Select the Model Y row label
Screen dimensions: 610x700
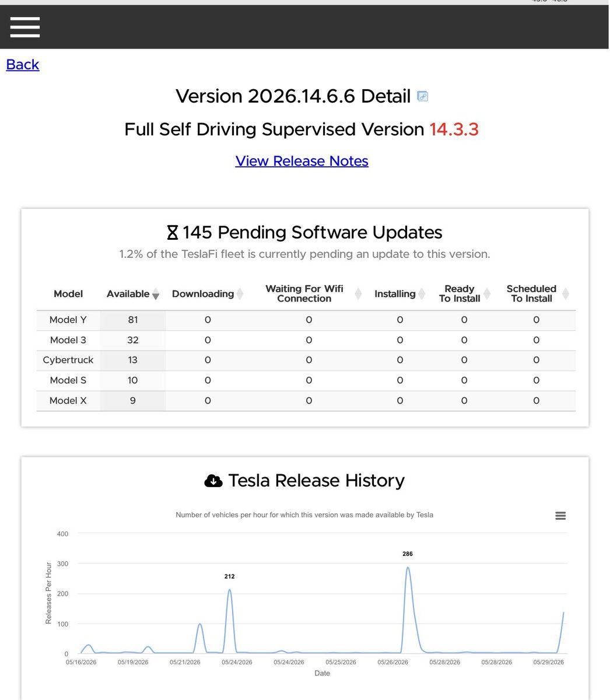[x=68, y=320]
